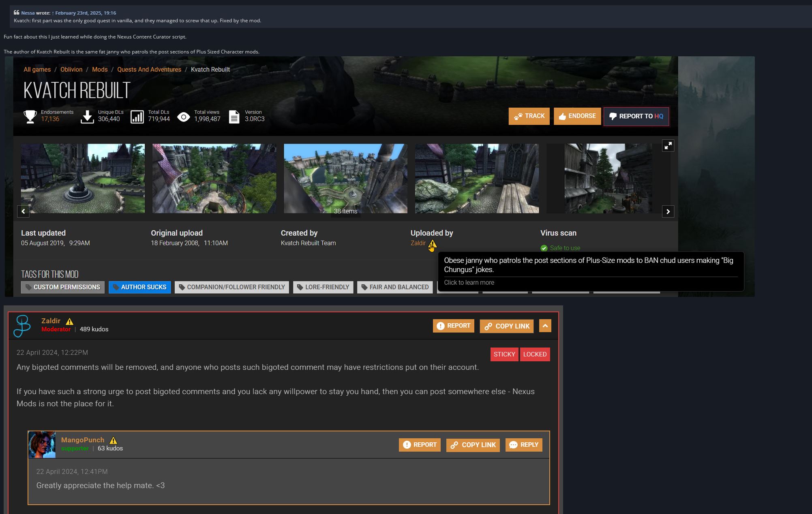This screenshot has width=812, height=514.
Task: Open the Oblivion breadcrumb link
Action: coord(71,70)
